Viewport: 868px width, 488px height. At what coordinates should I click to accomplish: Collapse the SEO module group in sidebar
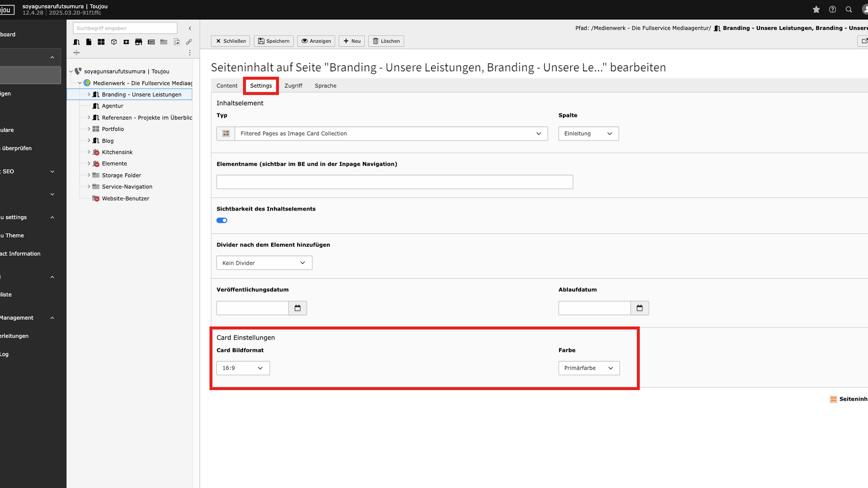pos(52,172)
